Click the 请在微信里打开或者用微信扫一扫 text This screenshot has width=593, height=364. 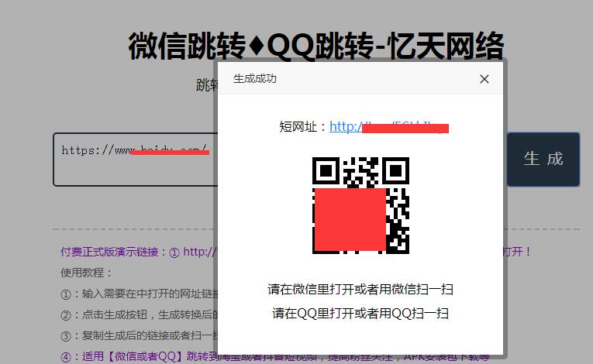pyautogui.click(x=360, y=289)
